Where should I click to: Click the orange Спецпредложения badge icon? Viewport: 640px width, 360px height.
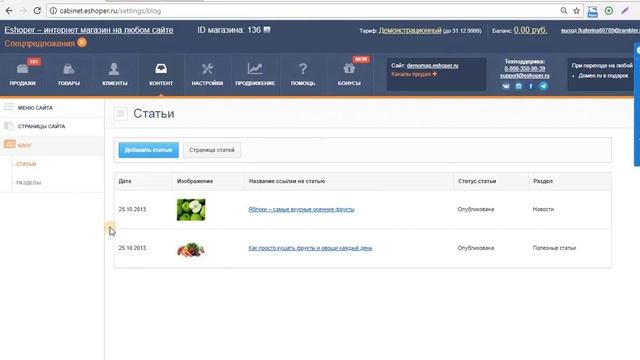click(x=82, y=42)
